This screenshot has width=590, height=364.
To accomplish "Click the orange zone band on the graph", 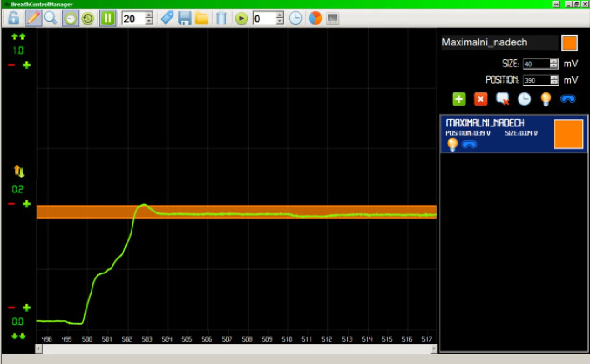I will click(236, 212).
